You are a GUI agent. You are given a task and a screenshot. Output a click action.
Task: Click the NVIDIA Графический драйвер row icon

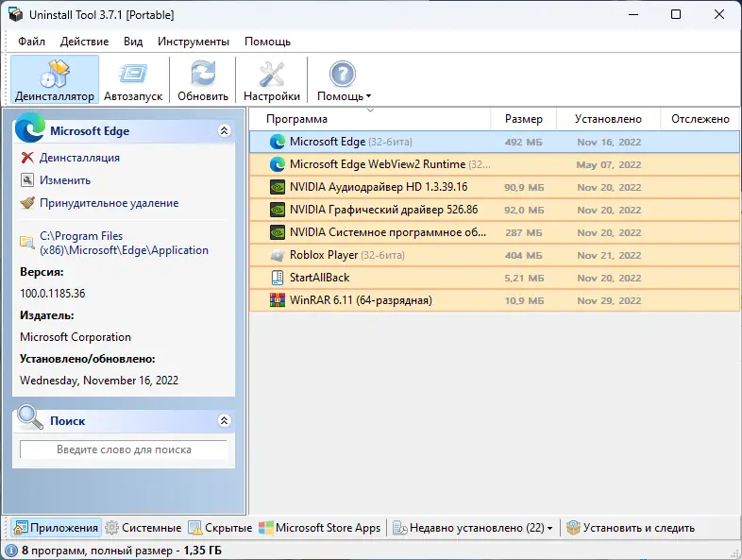pos(278,211)
